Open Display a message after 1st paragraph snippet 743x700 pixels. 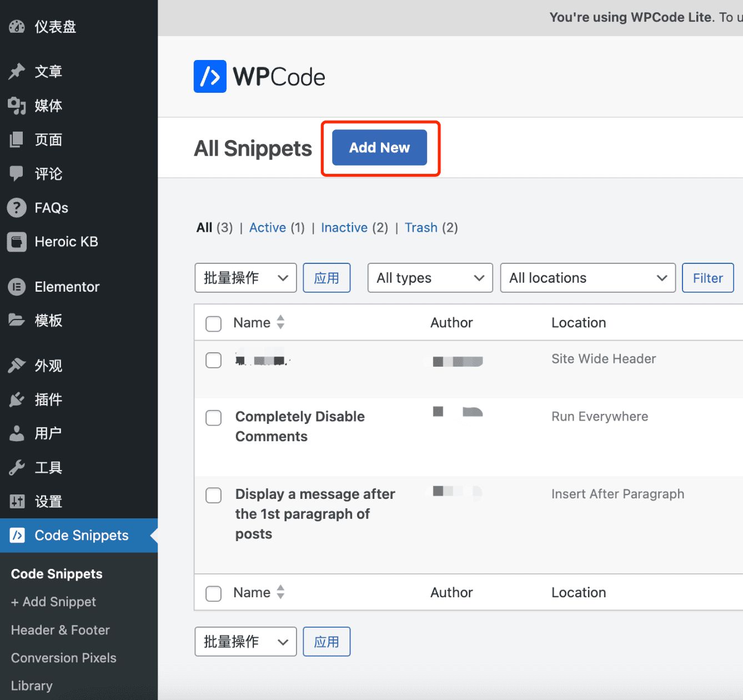click(315, 514)
